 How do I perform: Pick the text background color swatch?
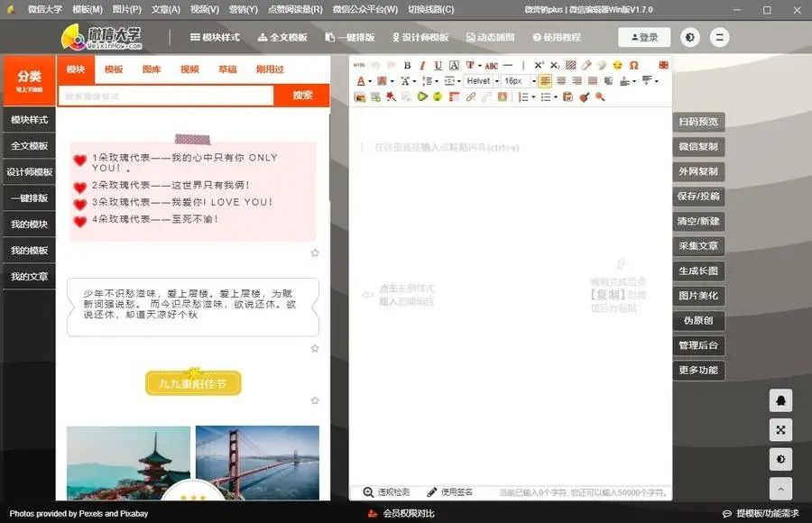[383, 81]
